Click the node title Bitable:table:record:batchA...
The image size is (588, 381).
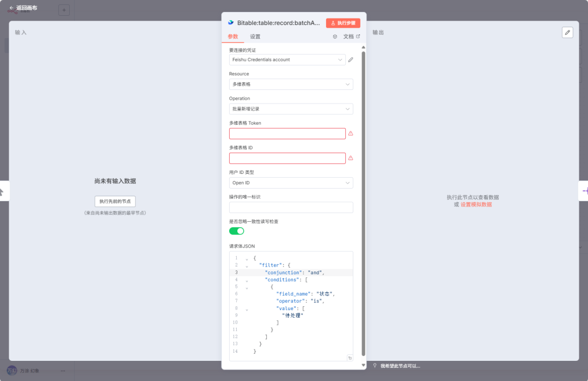279,23
